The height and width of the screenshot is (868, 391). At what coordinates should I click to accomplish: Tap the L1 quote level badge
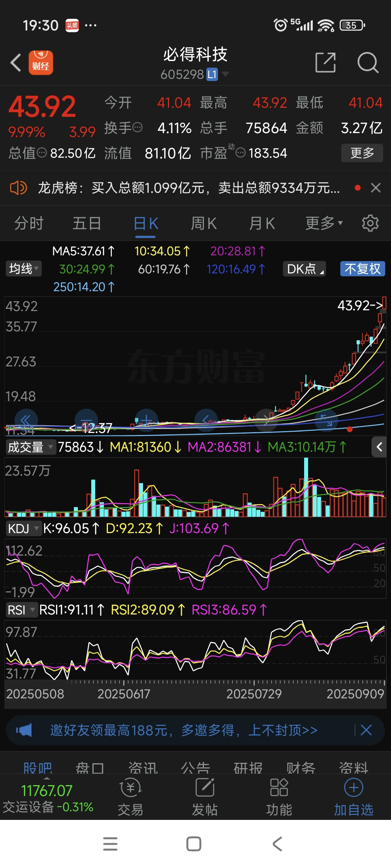[212, 75]
